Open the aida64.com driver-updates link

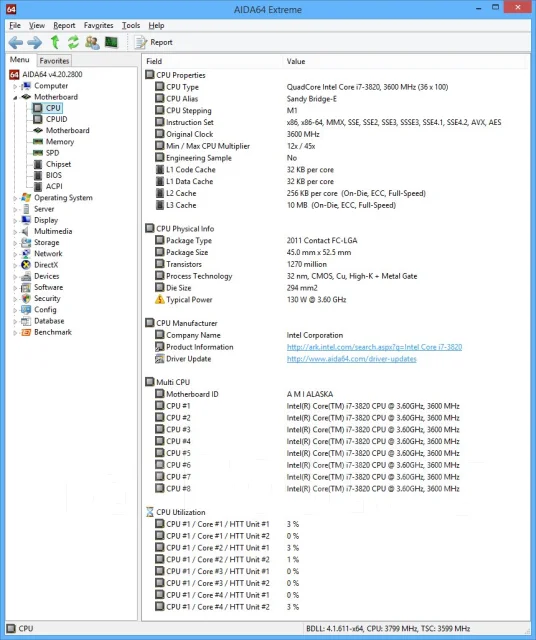[x=351, y=358]
